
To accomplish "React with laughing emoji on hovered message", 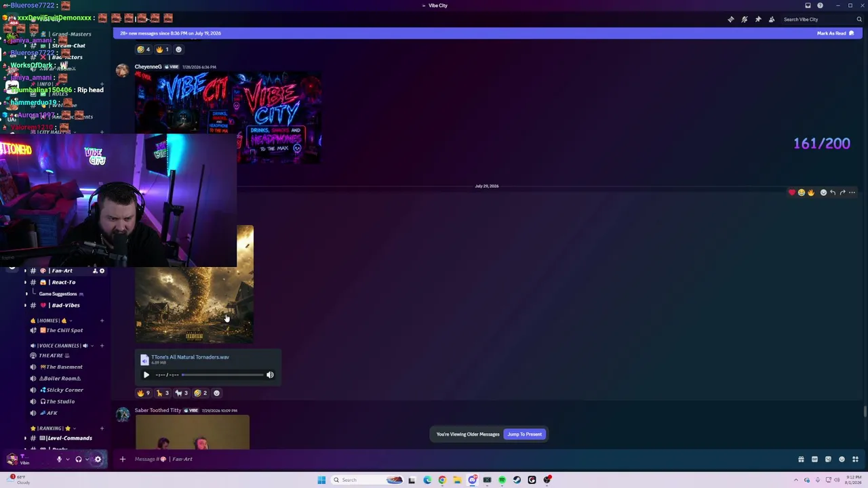I will click(x=801, y=192).
